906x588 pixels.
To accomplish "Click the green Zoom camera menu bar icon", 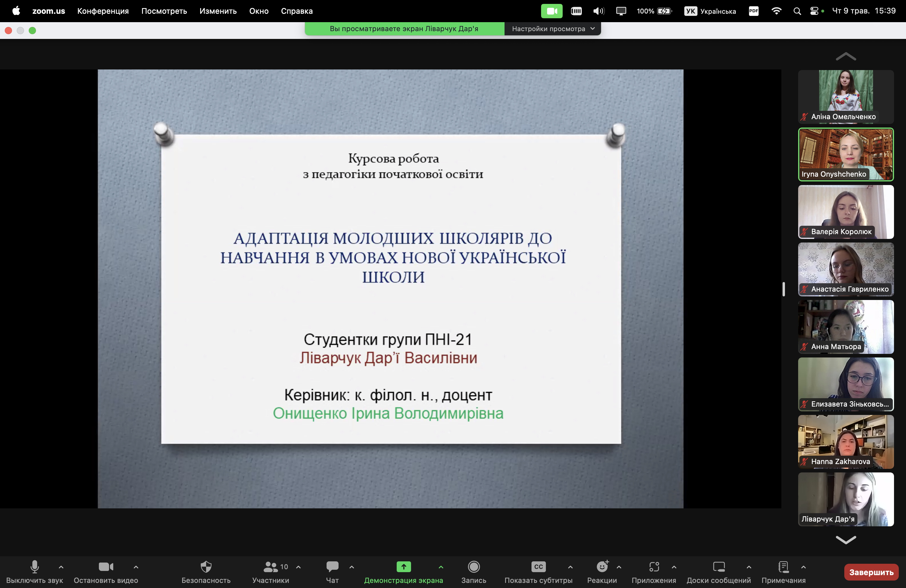I will 552,11.
